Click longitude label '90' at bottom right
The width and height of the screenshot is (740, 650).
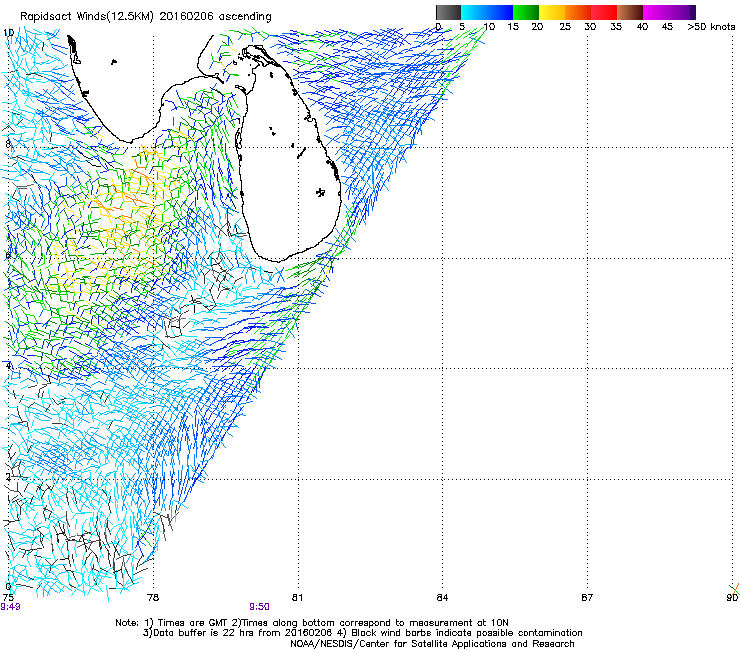[732, 598]
